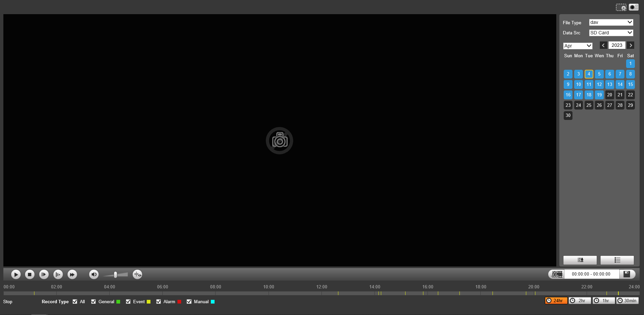Toggle the General record type checkbox
Viewport: 644px width, 315px height.
pyautogui.click(x=93, y=302)
